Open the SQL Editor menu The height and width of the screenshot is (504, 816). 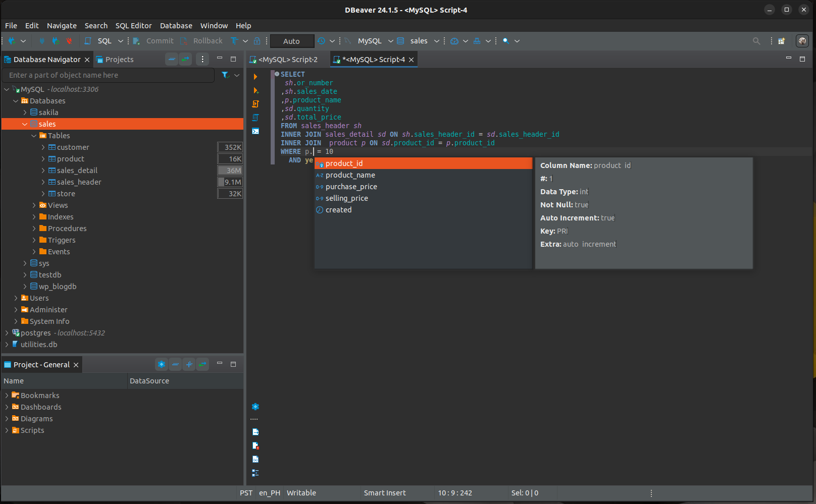[x=133, y=26]
